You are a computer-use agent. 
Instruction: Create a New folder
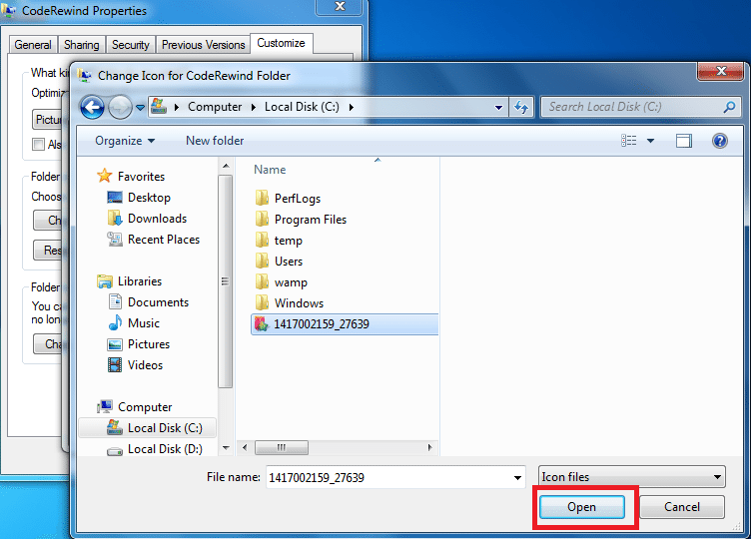(215, 141)
